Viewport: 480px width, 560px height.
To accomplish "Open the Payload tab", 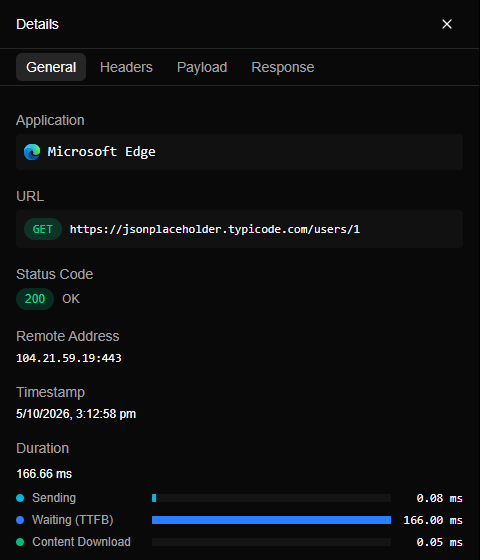I will (202, 67).
